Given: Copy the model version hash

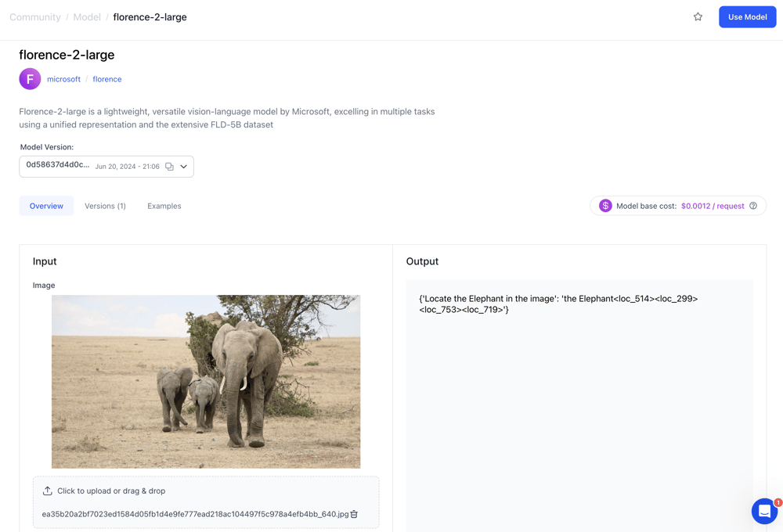Looking at the screenshot, I should (x=169, y=167).
